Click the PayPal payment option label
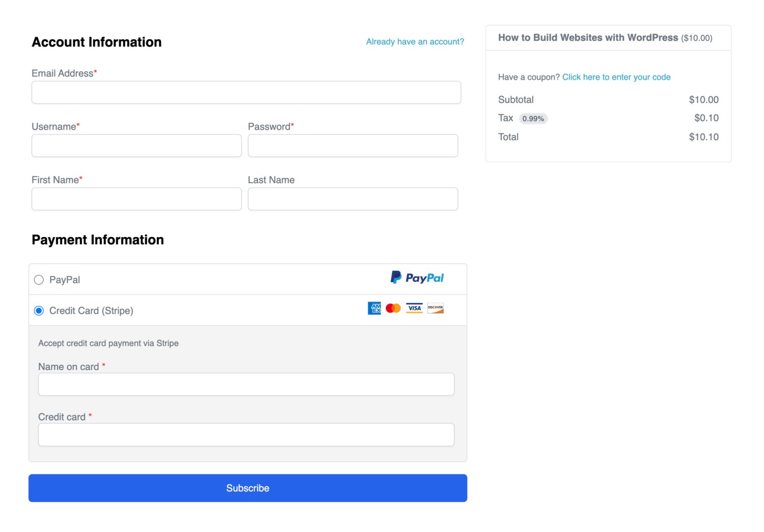 (x=65, y=279)
